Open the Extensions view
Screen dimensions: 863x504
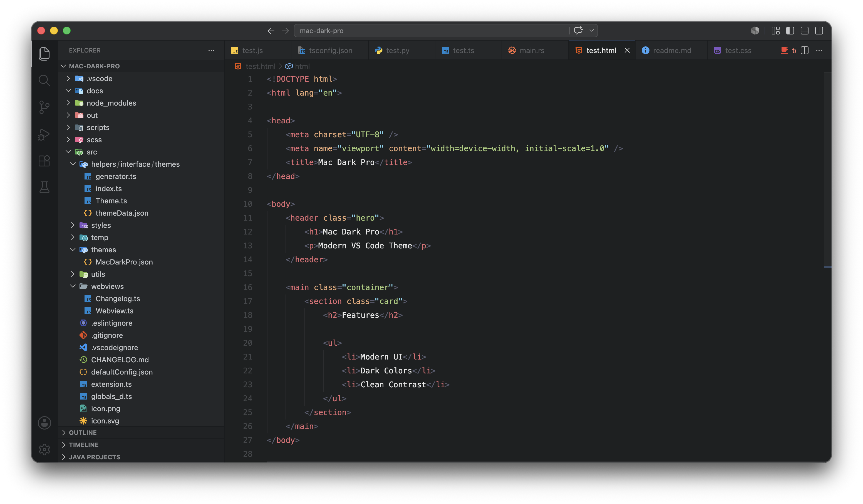coord(44,161)
